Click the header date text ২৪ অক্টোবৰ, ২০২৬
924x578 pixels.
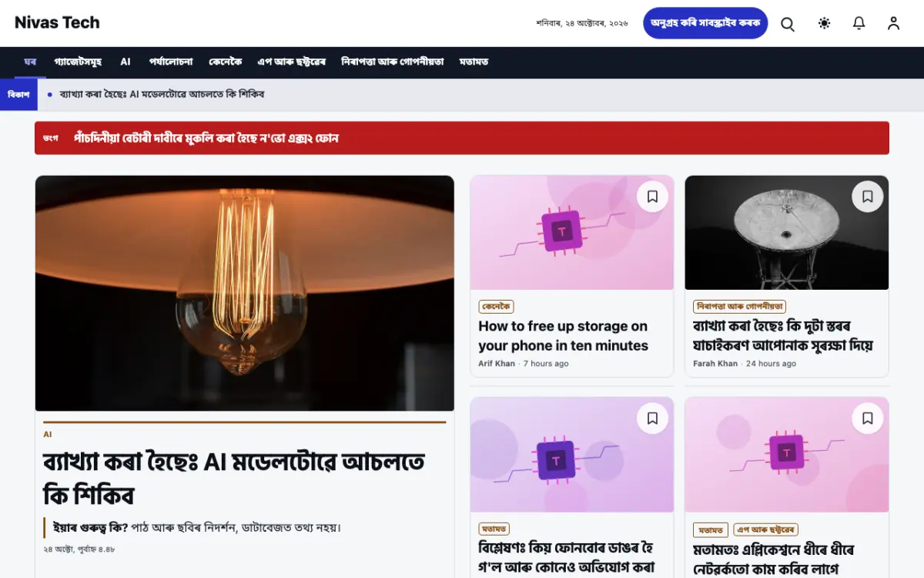click(582, 23)
